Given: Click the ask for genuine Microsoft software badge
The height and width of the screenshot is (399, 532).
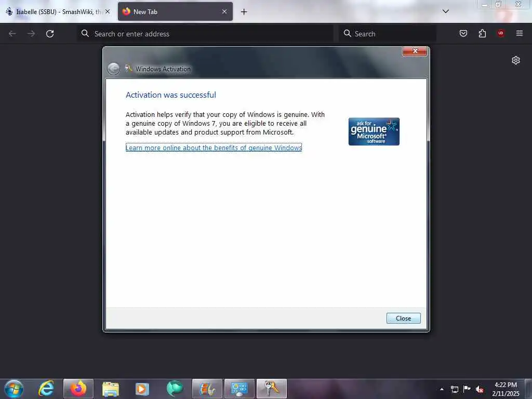Looking at the screenshot, I should coord(374,131).
